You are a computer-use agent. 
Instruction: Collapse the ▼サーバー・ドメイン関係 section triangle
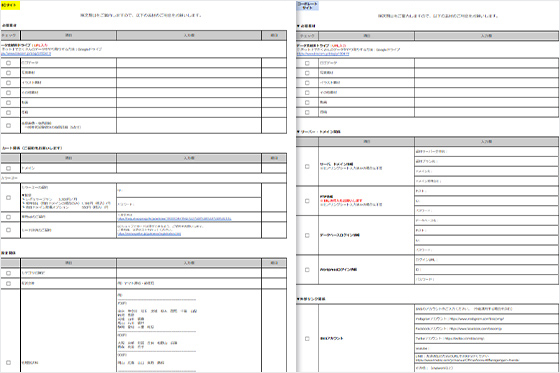(299, 132)
